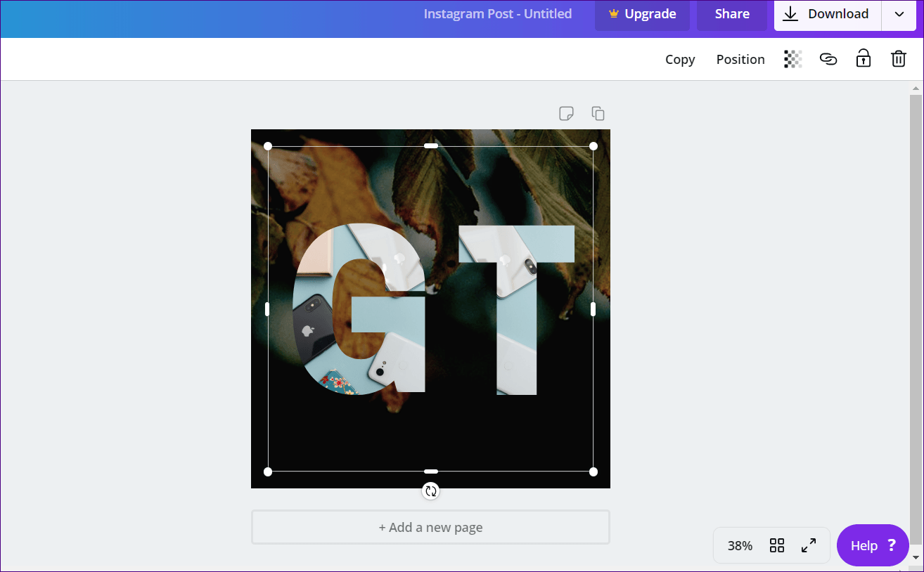Screen dimensions: 924x572
Task: Click the bottom-left corner resize handle
Action: [x=268, y=472]
